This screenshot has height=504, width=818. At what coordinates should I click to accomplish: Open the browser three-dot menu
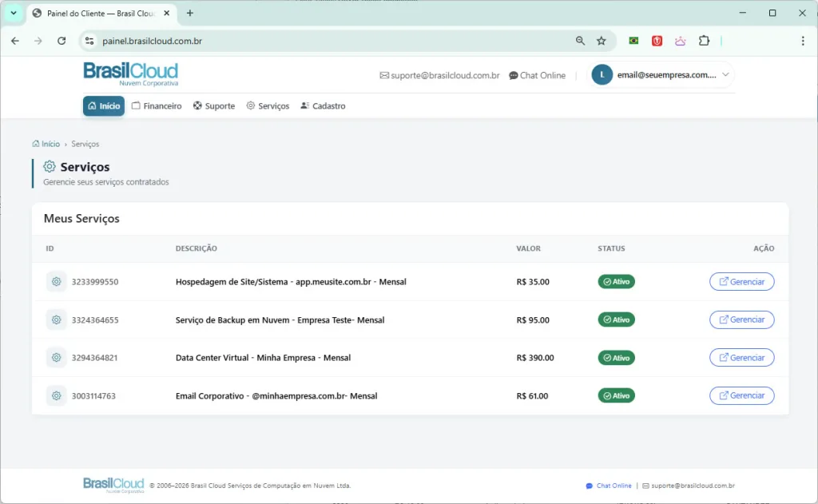pyautogui.click(x=802, y=40)
